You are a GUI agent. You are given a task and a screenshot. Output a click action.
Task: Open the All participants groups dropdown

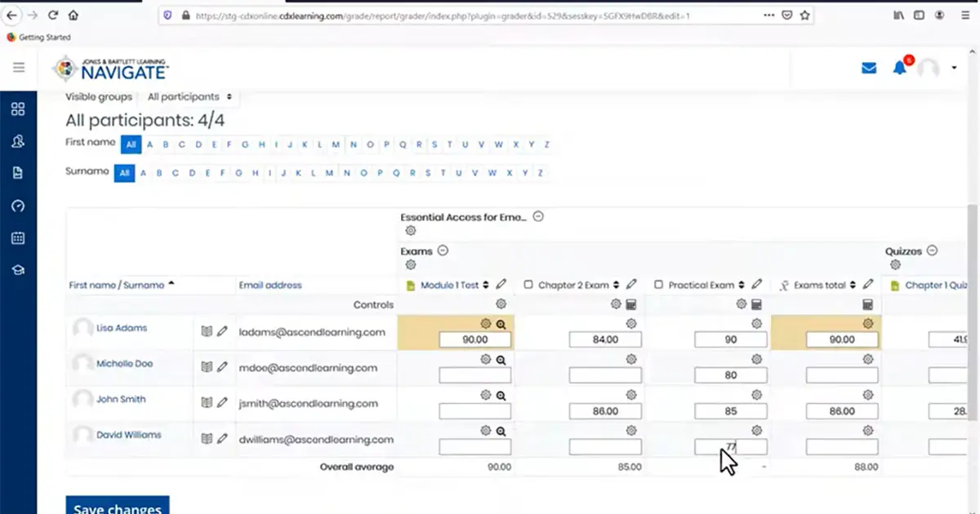(189, 95)
